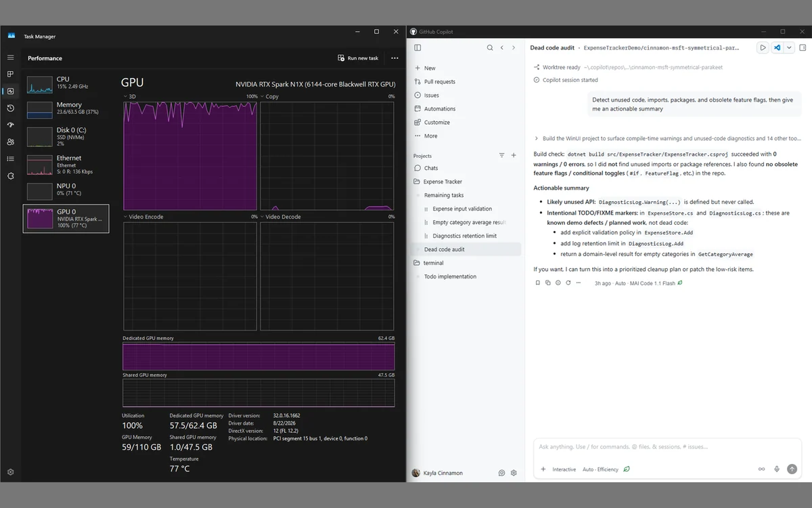Toggle Copilot sidebar panel icon
This screenshot has width=812, height=508.
(x=418, y=48)
